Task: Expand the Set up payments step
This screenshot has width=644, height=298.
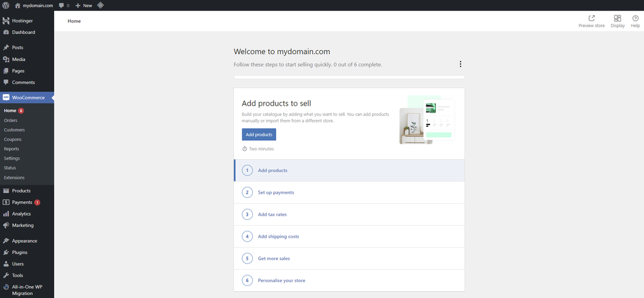Action: 275,192
